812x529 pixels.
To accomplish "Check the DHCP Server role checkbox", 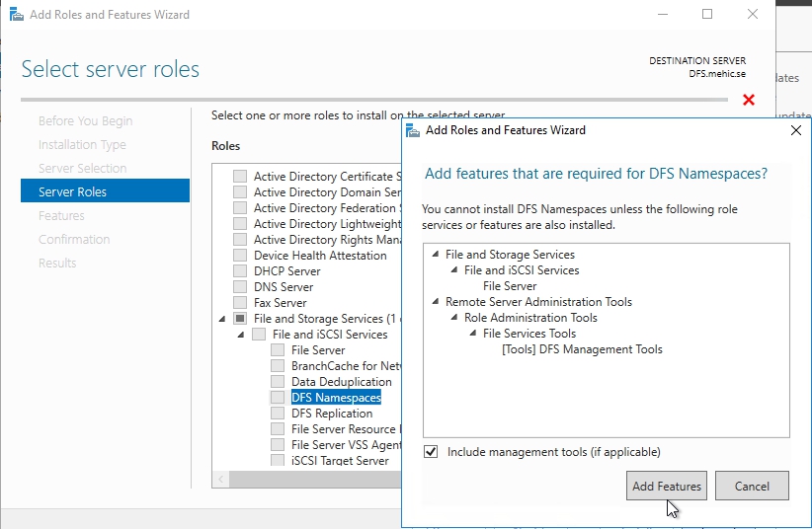I will [x=240, y=271].
